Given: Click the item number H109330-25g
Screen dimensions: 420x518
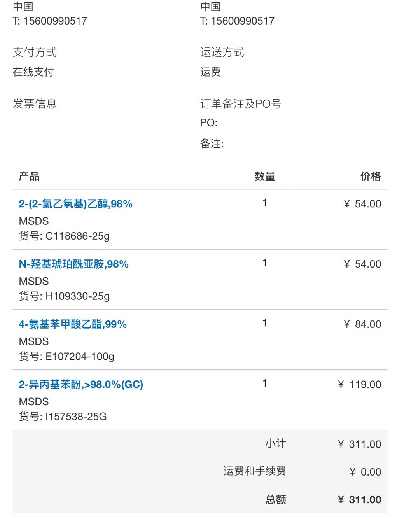Looking at the screenshot, I should click(77, 296).
